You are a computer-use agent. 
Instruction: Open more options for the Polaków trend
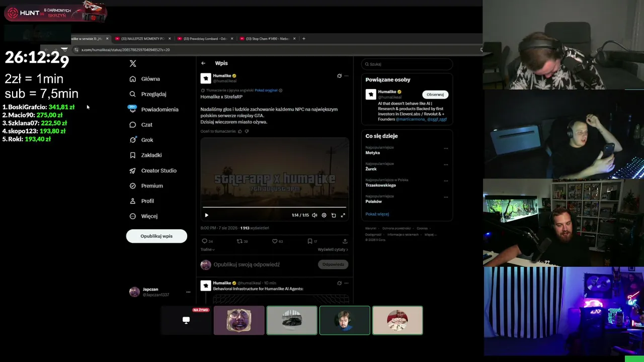click(446, 197)
